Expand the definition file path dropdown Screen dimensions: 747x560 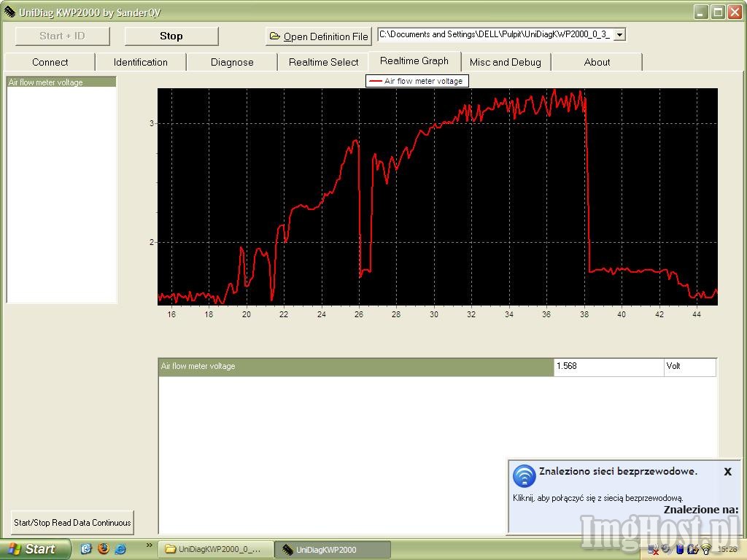click(619, 35)
